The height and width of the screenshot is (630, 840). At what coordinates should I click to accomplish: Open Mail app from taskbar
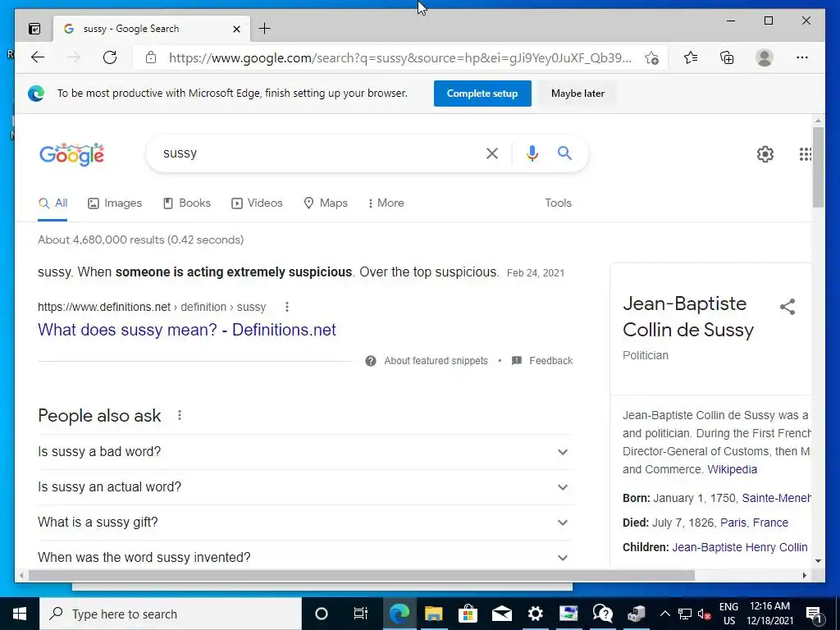point(502,614)
